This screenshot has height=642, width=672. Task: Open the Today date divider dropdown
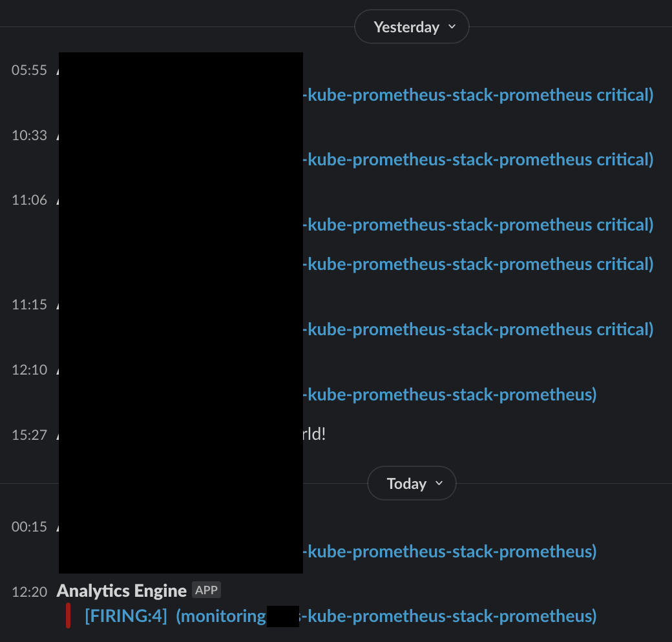pyautogui.click(x=411, y=482)
